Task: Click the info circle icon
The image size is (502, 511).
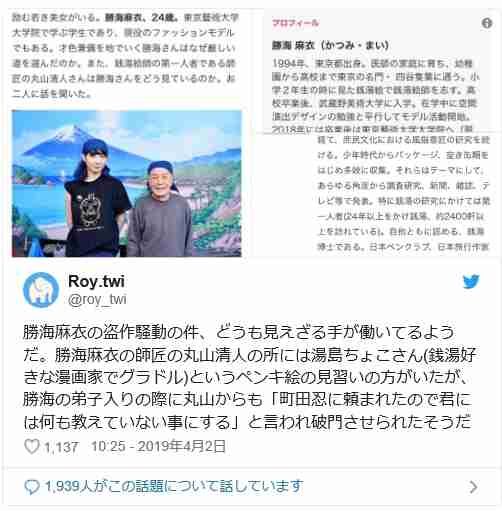Action: pyautogui.click(x=487, y=23)
